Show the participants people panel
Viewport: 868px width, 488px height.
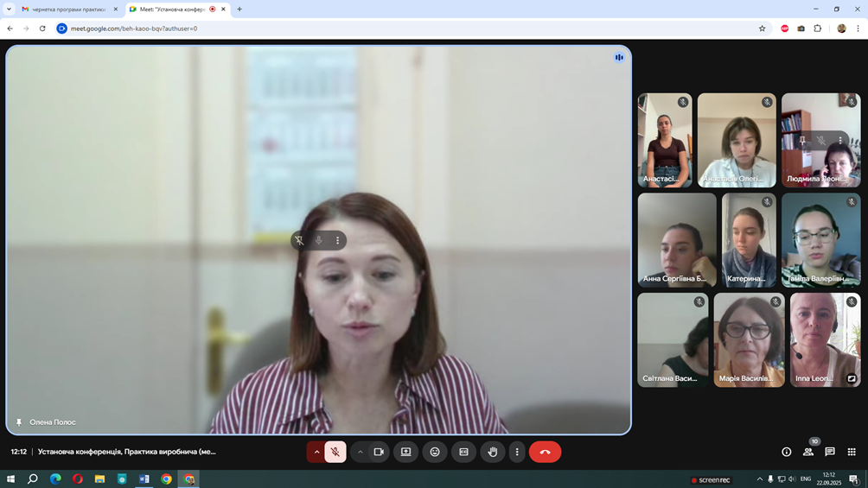click(x=808, y=452)
